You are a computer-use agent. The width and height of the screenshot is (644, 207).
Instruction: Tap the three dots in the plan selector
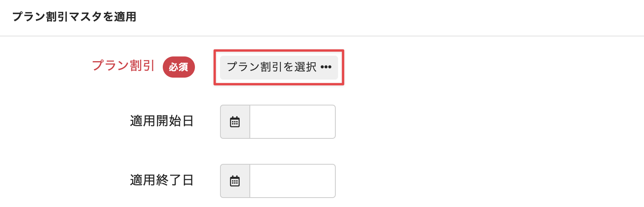pyautogui.click(x=326, y=67)
